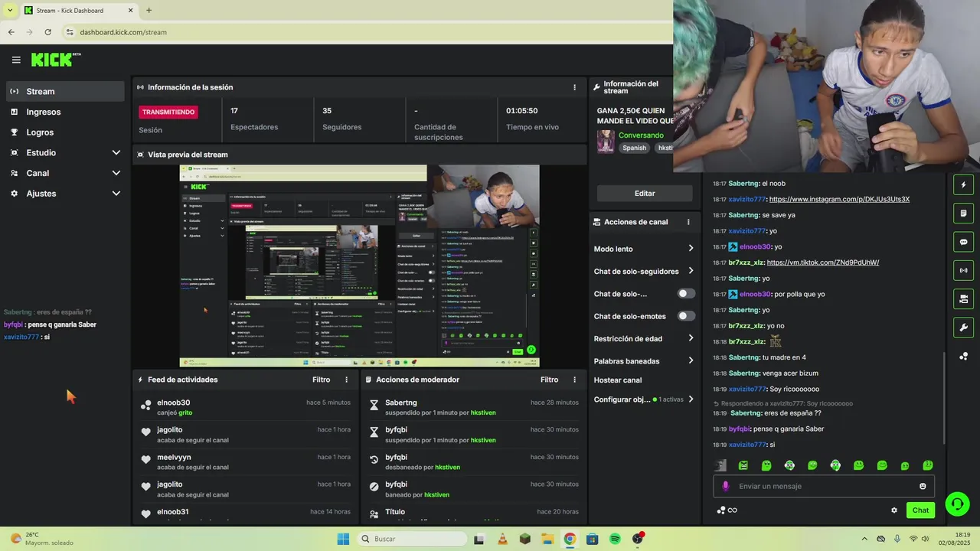This screenshot has width=980, height=551.
Task: Click the channel points infinity balance
Action: tap(727, 510)
